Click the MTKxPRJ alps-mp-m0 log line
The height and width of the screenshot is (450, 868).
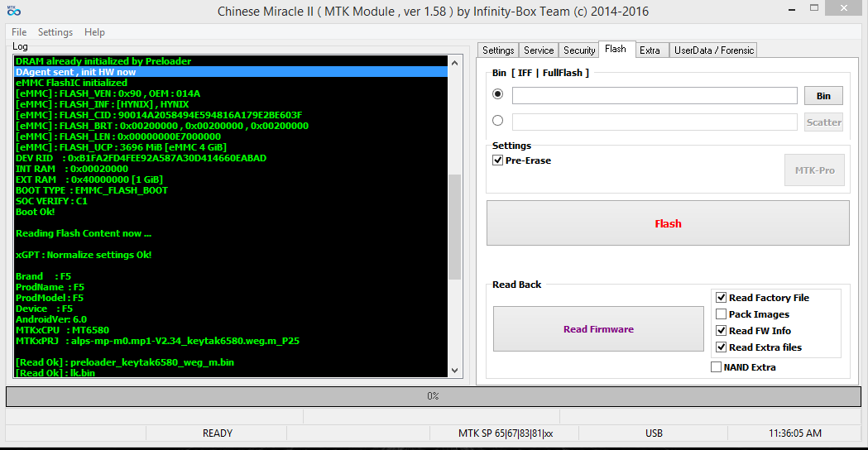click(x=157, y=341)
